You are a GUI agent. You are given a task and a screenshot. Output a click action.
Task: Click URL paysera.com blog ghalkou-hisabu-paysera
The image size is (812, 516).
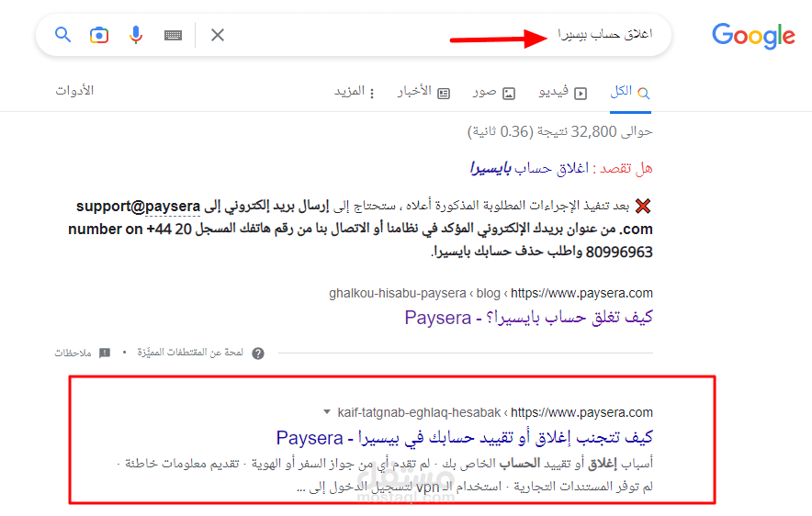pos(491,294)
